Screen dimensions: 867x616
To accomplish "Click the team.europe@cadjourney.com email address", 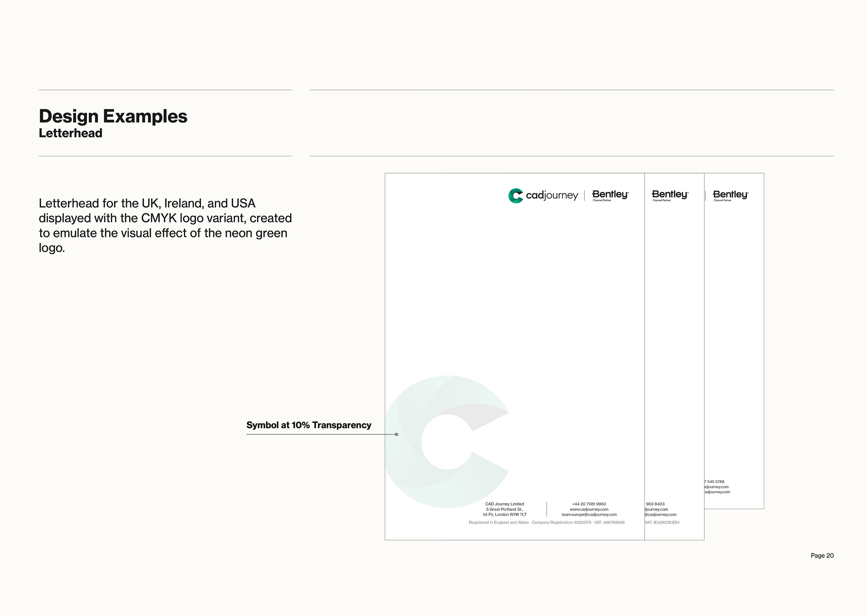I will (589, 515).
